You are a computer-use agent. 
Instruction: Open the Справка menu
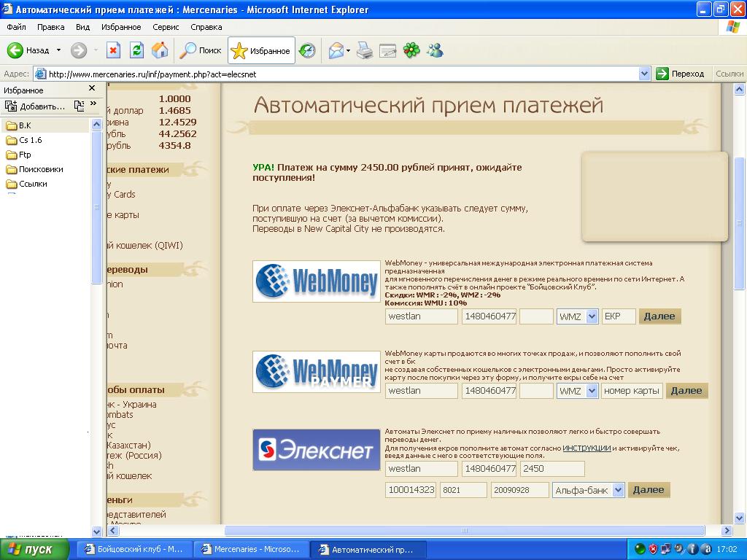tap(206, 27)
